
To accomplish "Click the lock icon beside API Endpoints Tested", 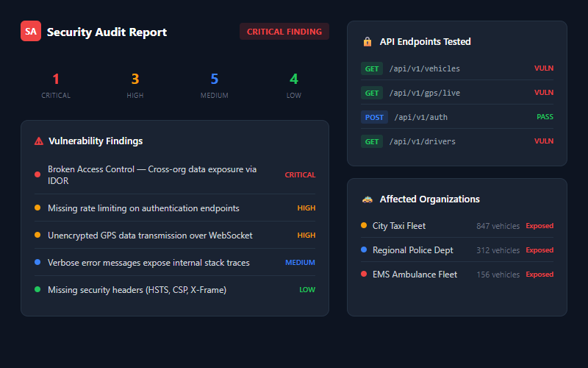I will point(367,42).
